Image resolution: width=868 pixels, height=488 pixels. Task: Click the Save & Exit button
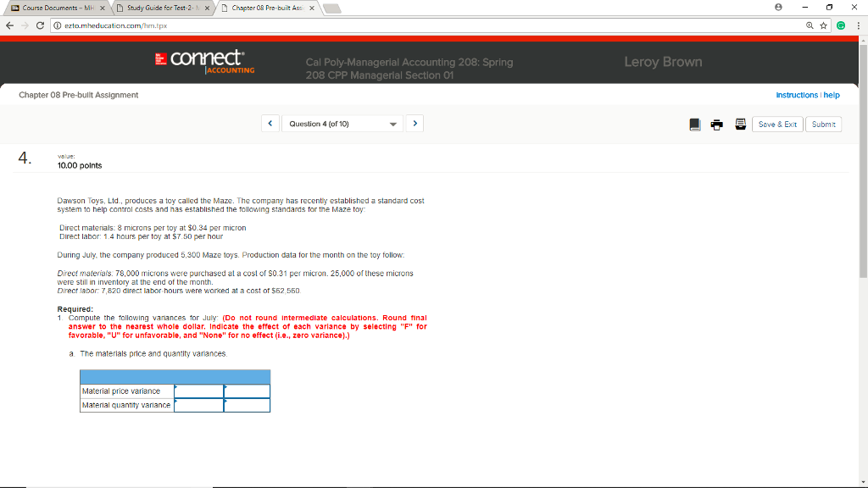tap(777, 125)
